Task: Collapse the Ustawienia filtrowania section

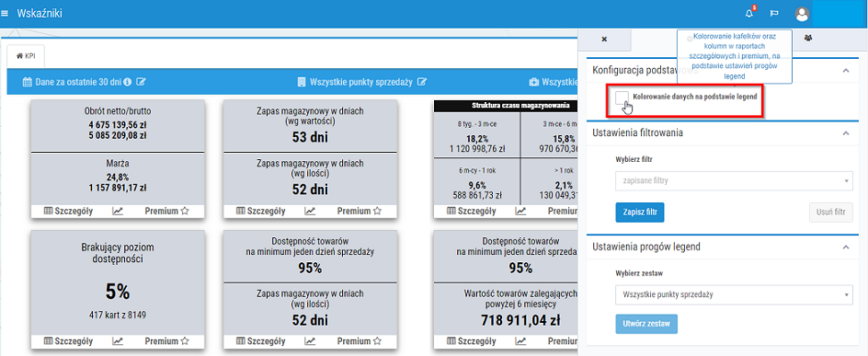Action: click(845, 132)
